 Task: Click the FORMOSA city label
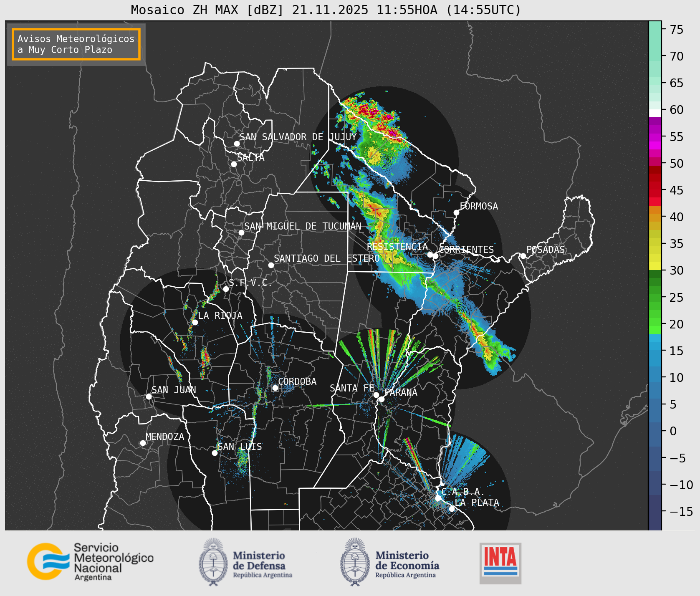click(x=479, y=206)
